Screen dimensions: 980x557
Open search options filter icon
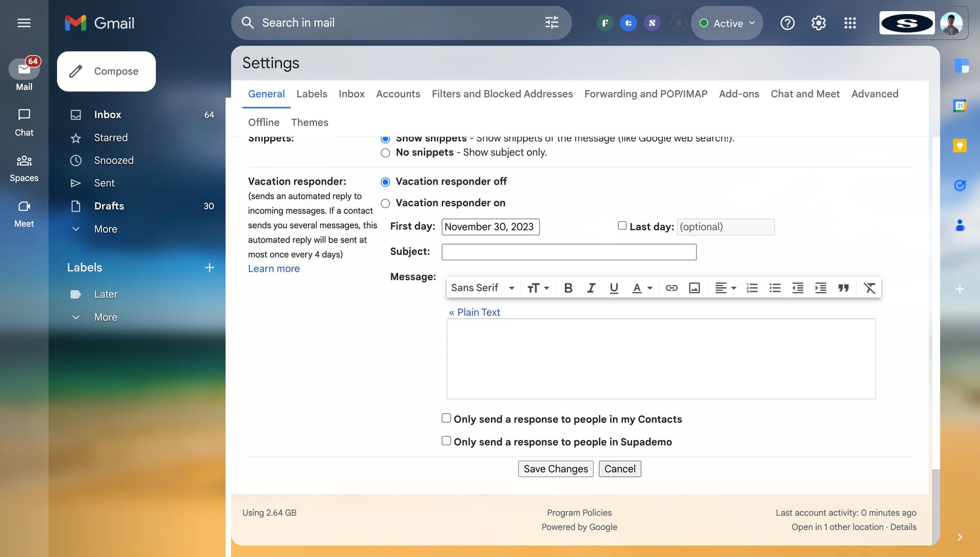(552, 22)
